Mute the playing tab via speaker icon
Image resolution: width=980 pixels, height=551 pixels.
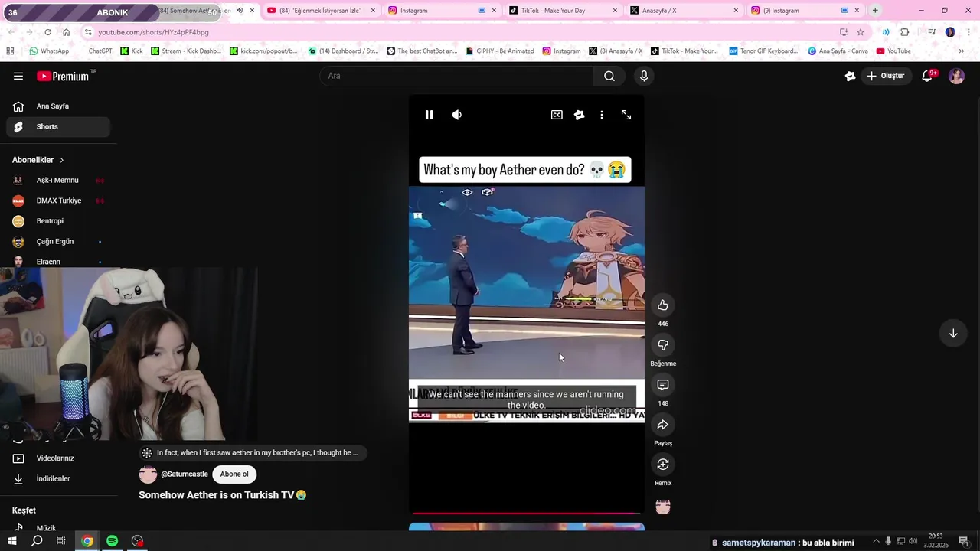[x=240, y=11]
